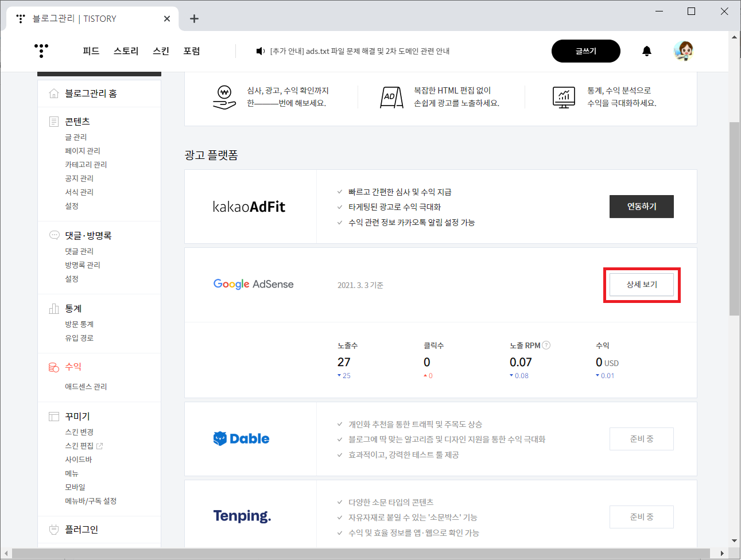Click the 꾸미기 layout icon
The image size is (741, 560).
click(54, 417)
